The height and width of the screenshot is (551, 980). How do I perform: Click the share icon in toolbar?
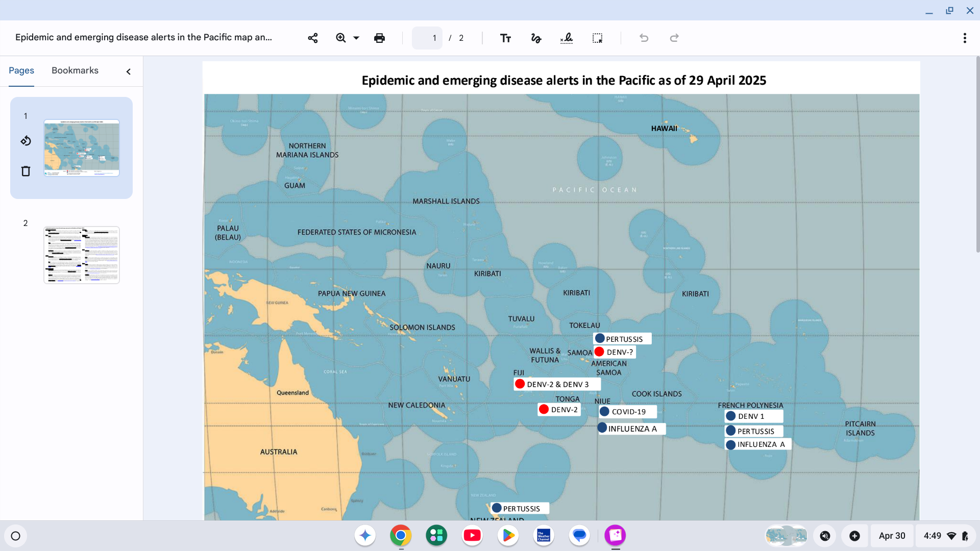(x=313, y=38)
